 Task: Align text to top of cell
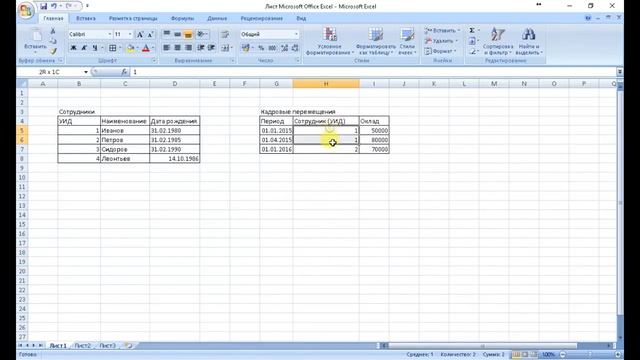click(x=167, y=34)
